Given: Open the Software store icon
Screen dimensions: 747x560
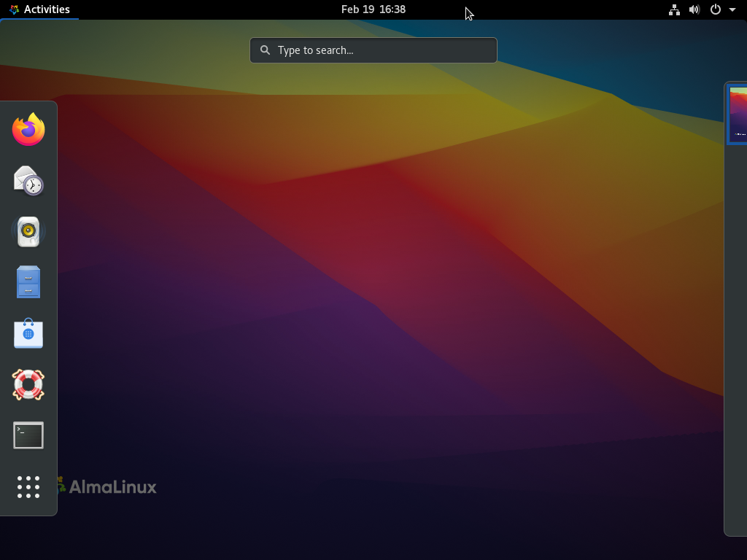Looking at the screenshot, I should 28,333.
